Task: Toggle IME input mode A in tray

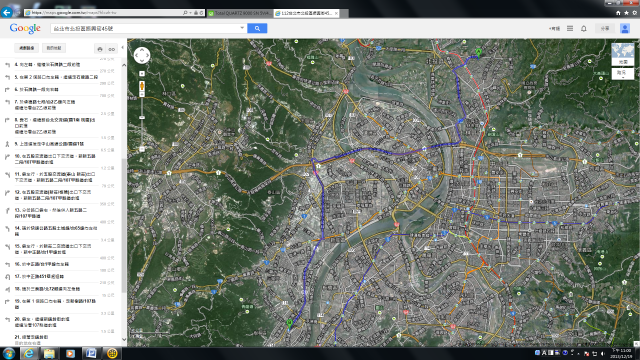Action: tap(544, 353)
